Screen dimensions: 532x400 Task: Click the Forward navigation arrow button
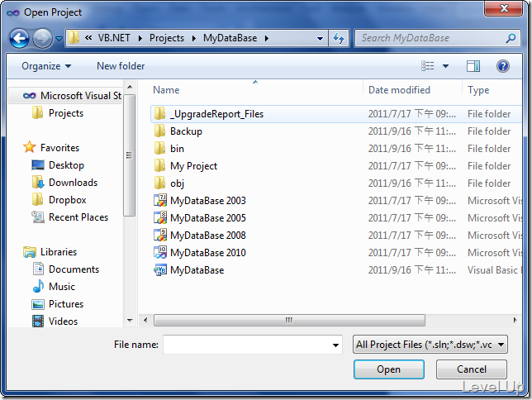pos(42,38)
